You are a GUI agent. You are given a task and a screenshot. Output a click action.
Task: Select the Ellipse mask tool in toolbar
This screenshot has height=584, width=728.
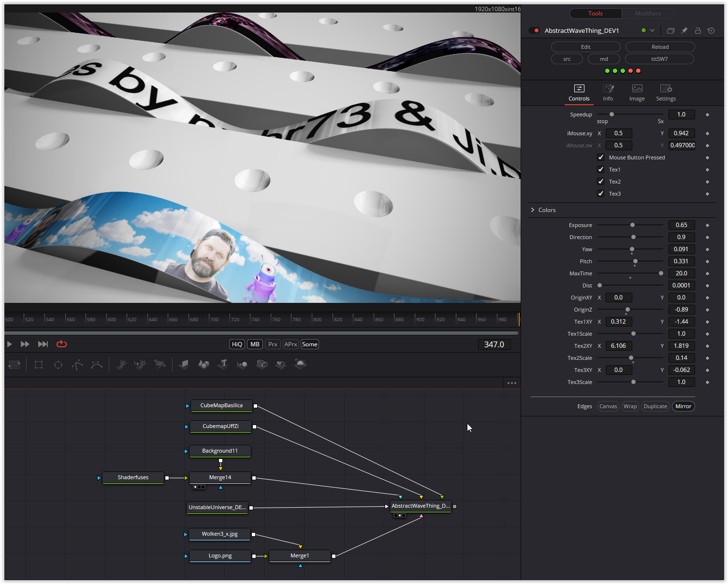[58, 365]
